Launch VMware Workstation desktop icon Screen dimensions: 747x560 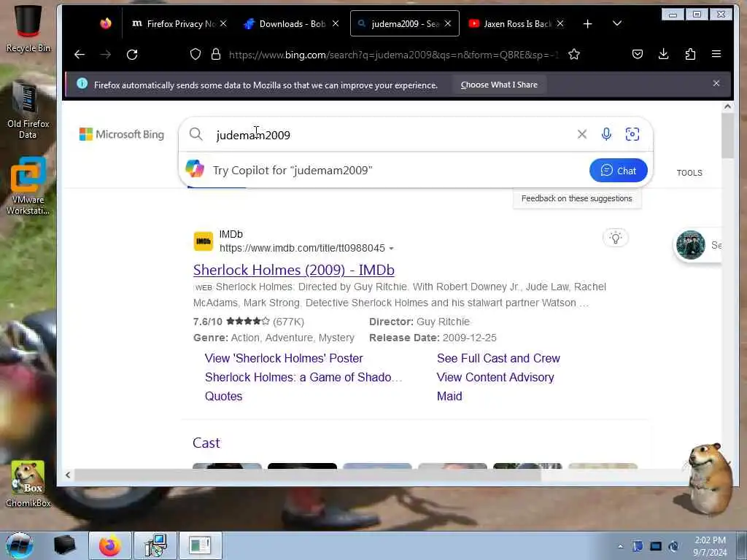[28, 186]
